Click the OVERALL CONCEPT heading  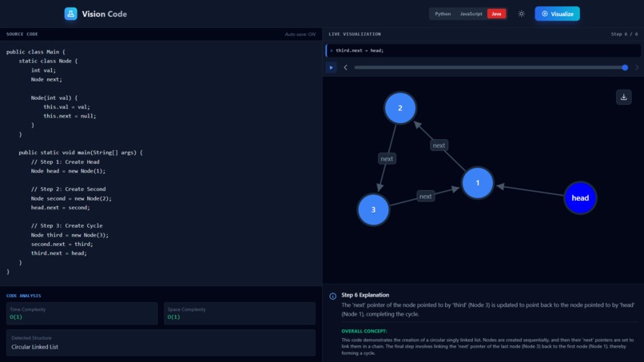[364, 331]
